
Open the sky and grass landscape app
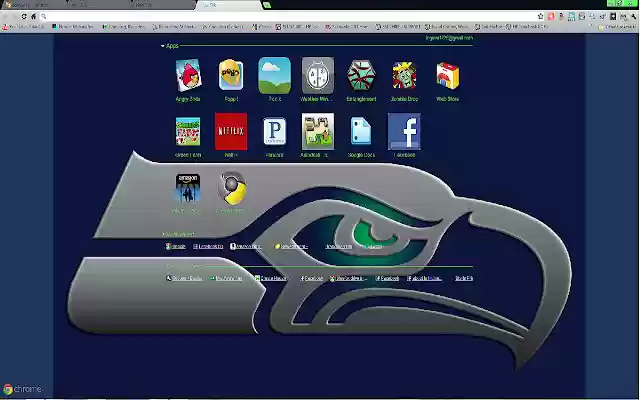(x=275, y=76)
